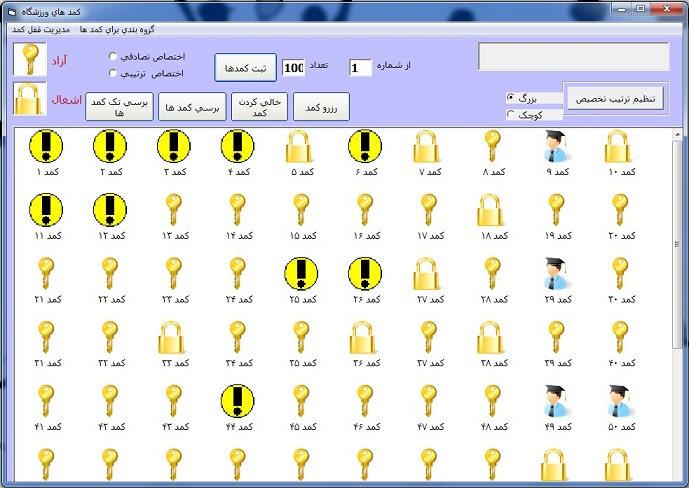Select padlock icon for locker 7

[426, 147]
